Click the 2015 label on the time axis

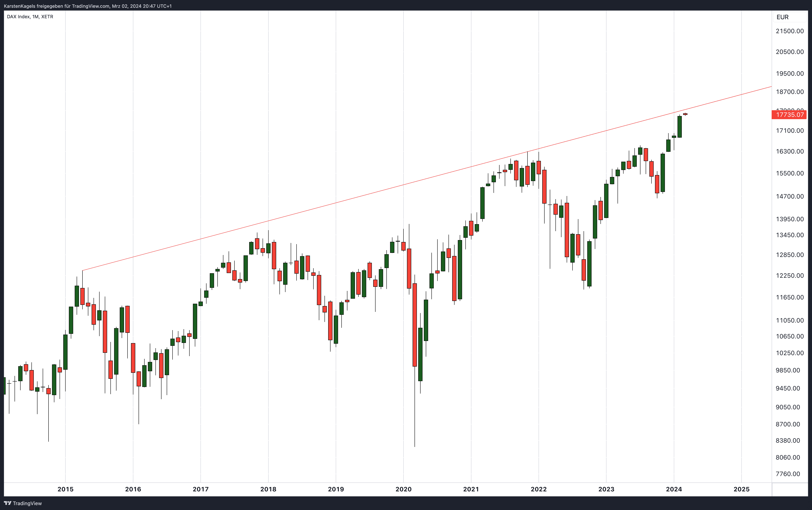65,489
